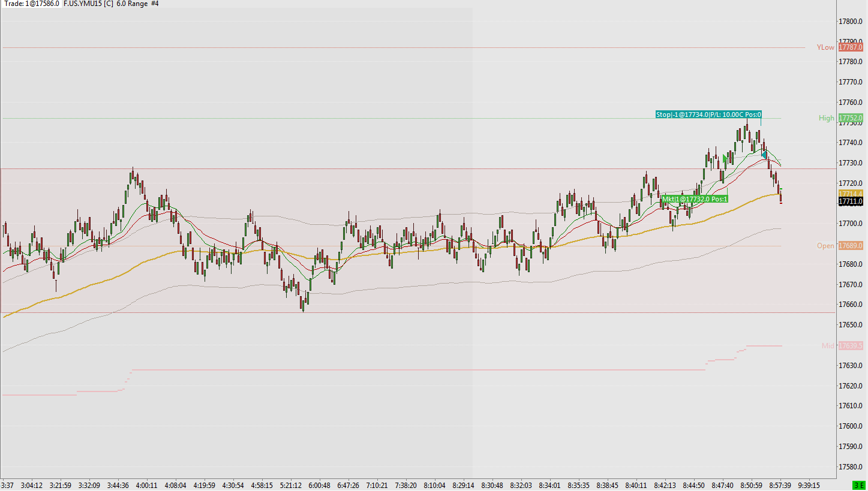
Task: Click the 4:58:15 time axis label
Action: pyautogui.click(x=262, y=485)
